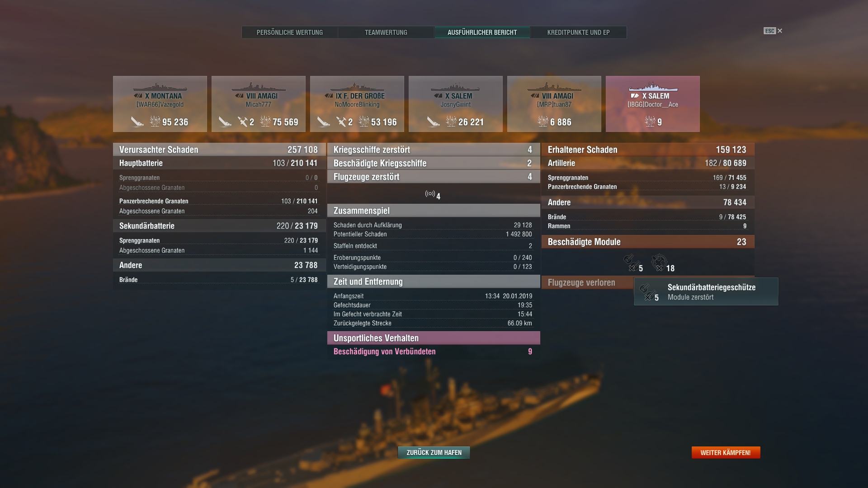868x488 pixels.
Task: Click the sunk ship icon on X Montana card
Action: click(137, 122)
